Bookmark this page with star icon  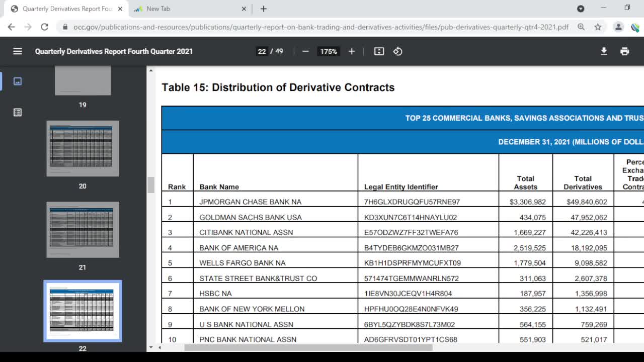[598, 27]
